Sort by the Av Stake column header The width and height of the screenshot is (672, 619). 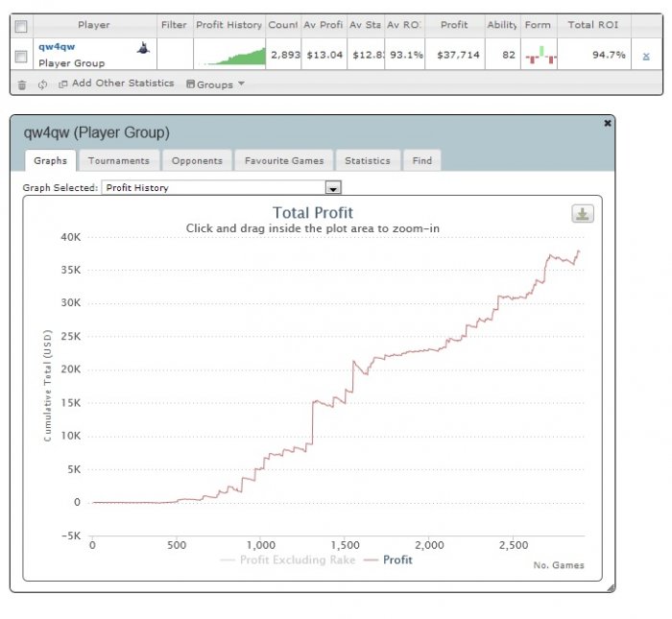(x=366, y=25)
